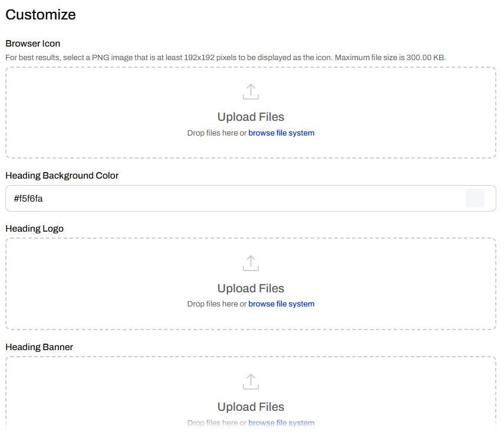
Task: Open browse file system link for Heading Banner
Action: (281, 423)
